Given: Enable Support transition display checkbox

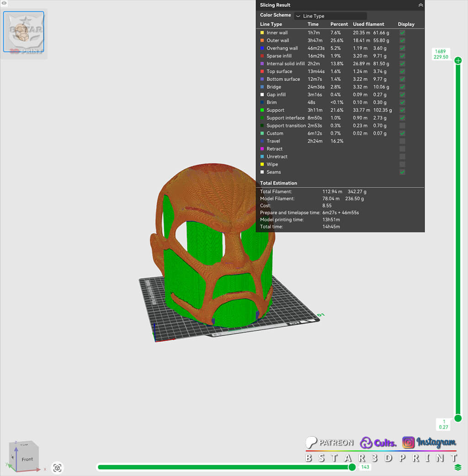Looking at the screenshot, I should [402, 126].
